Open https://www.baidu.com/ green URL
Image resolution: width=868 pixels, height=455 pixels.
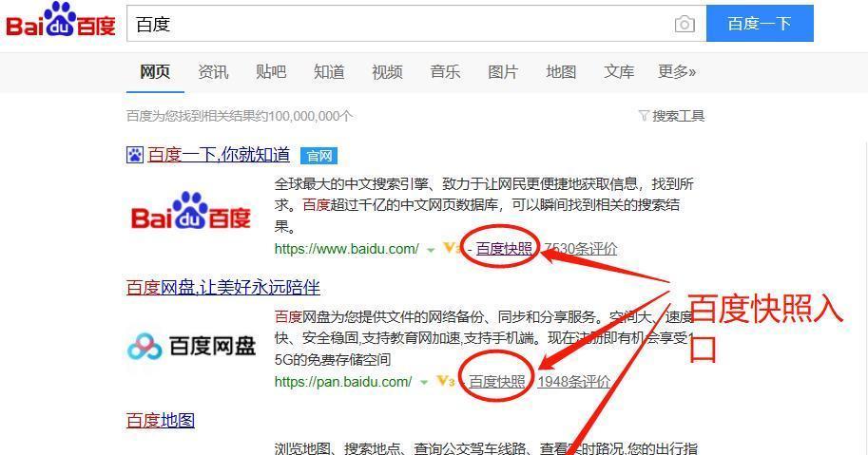(x=347, y=249)
